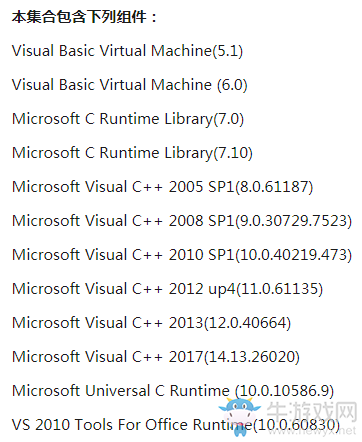
Task: Click Microsoft C Runtime Library(7.0) text
Action: click(128, 119)
